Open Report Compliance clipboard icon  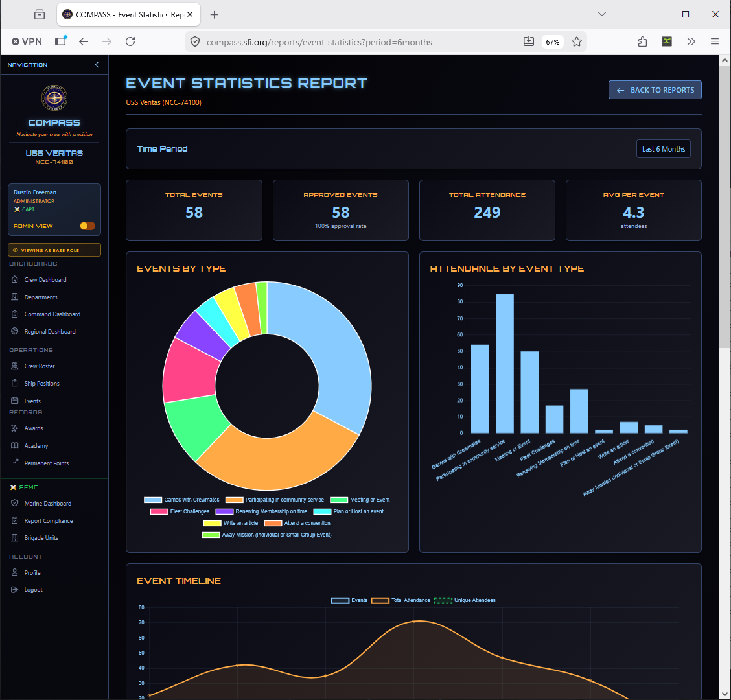pos(15,520)
